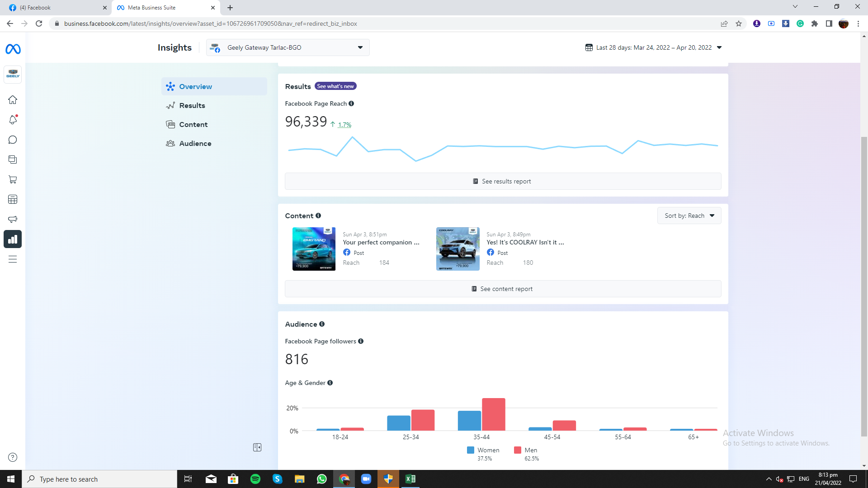Open Help question mark icon

coord(13,457)
